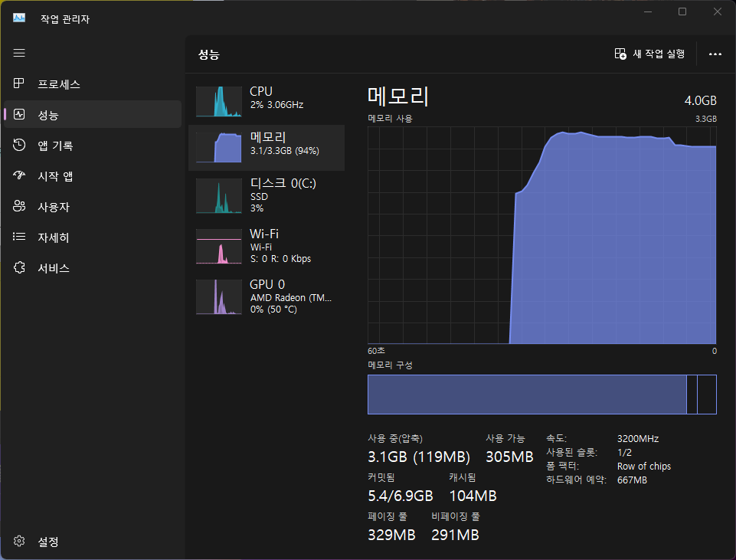
Task: Click the 667MB hardware reserved value
Action: pyautogui.click(x=632, y=480)
